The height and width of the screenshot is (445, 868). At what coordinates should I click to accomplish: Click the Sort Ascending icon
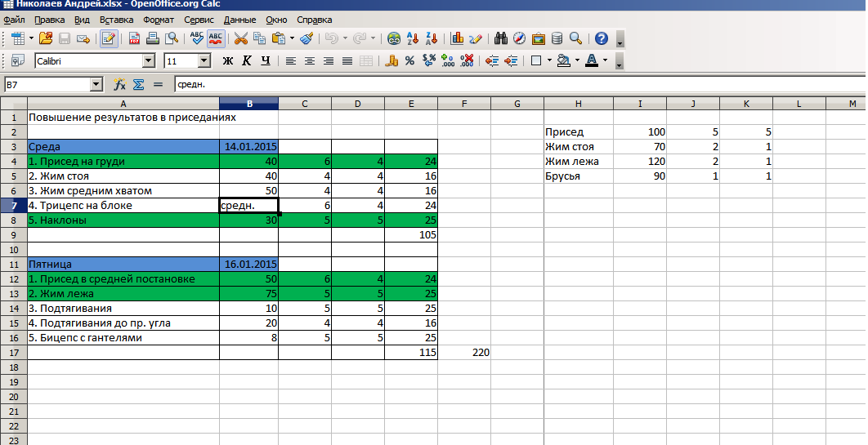[x=414, y=38]
